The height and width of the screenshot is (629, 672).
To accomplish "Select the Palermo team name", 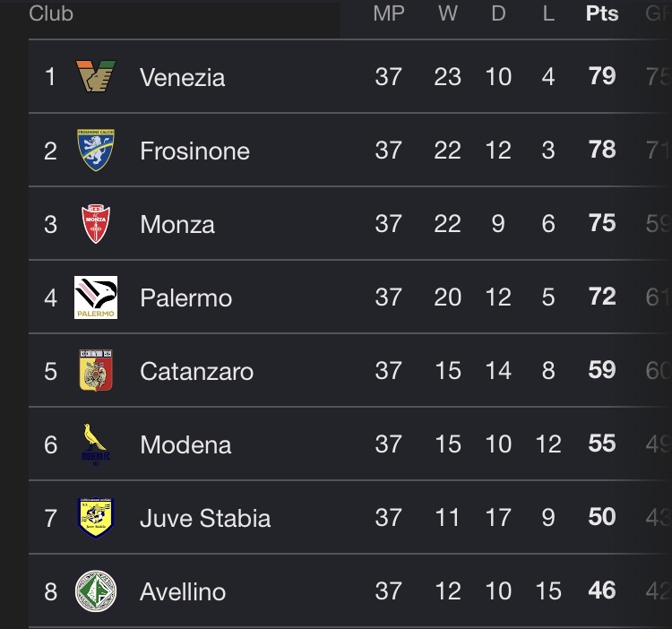I will [x=185, y=297].
